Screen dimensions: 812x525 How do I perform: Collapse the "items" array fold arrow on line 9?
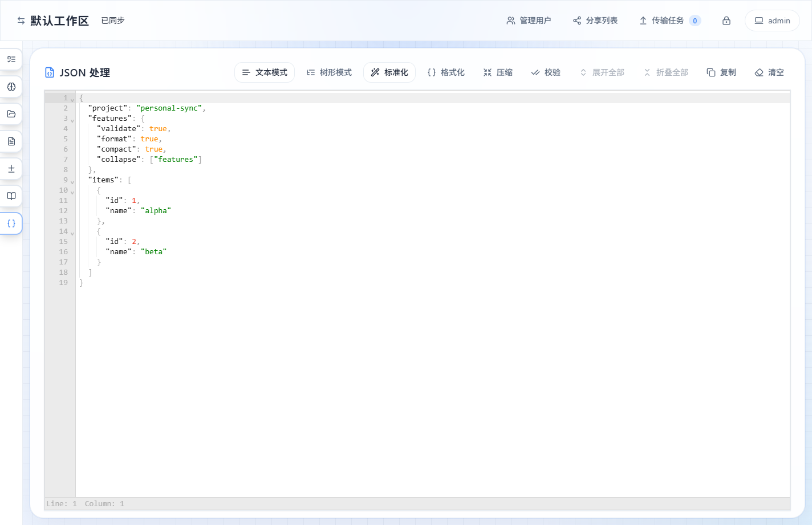[72, 182]
